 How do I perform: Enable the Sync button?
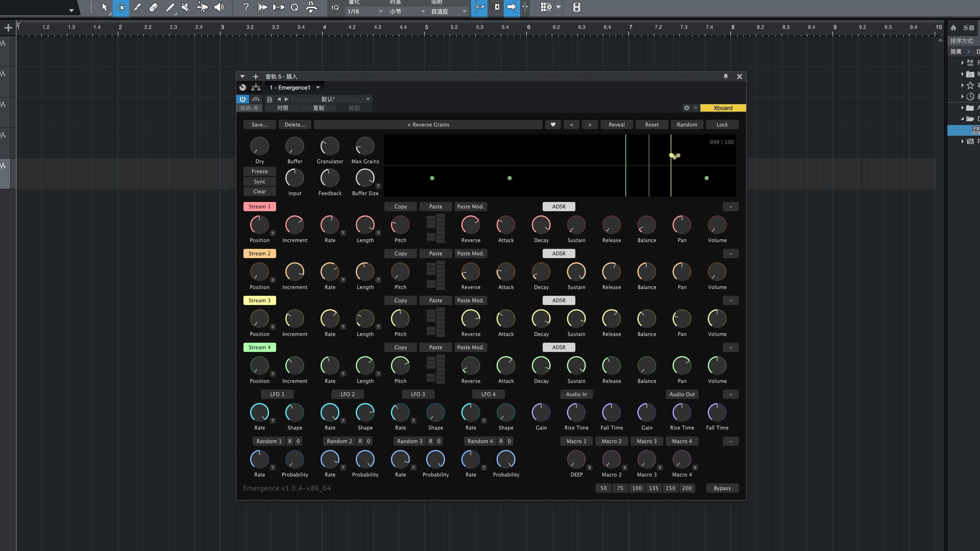pos(259,182)
